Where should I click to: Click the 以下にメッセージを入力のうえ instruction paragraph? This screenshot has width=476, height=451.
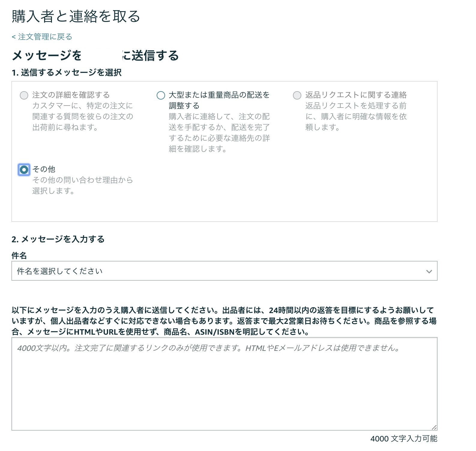tap(224, 321)
